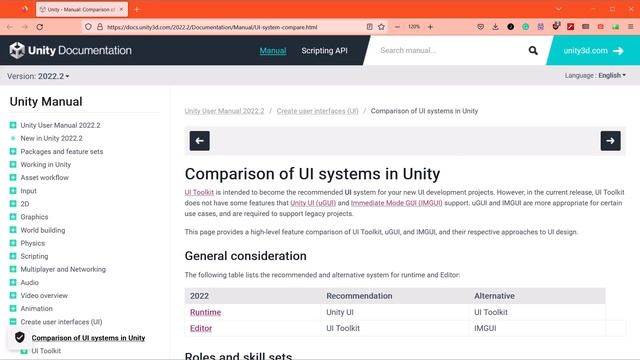Expand Asset workflow section
Screen dimensions: 640x360
pyautogui.click(x=13, y=177)
